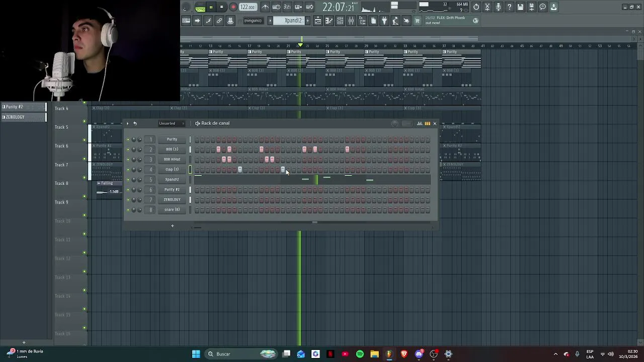Open the plugin picker plug icon
The height and width of the screenshot is (362, 644).
384,21
